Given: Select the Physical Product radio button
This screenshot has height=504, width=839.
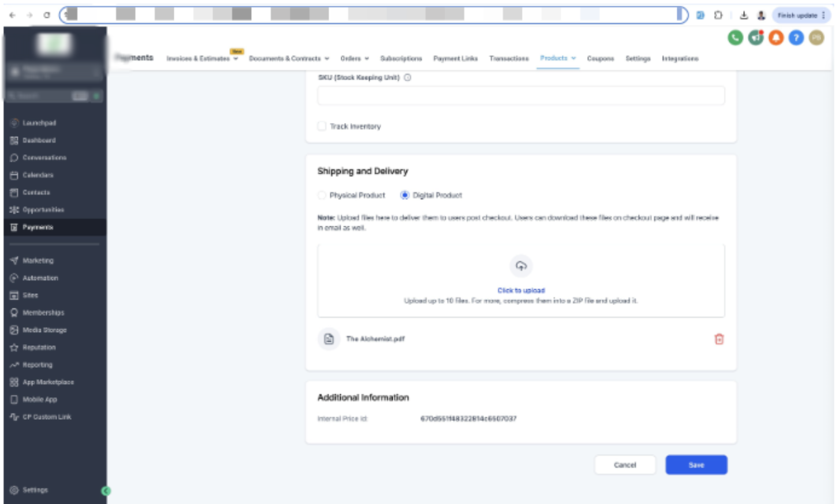Looking at the screenshot, I should pos(322,195).
